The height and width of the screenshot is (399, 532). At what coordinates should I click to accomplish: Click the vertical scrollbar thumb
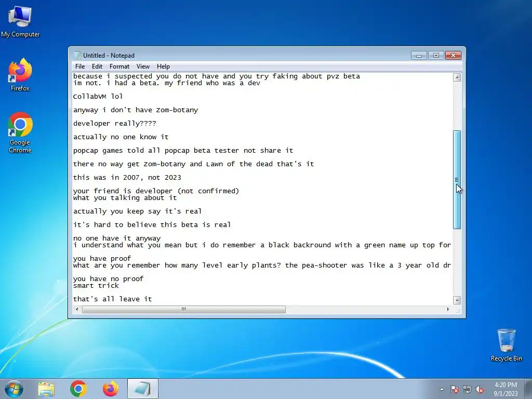pos(457,180)
